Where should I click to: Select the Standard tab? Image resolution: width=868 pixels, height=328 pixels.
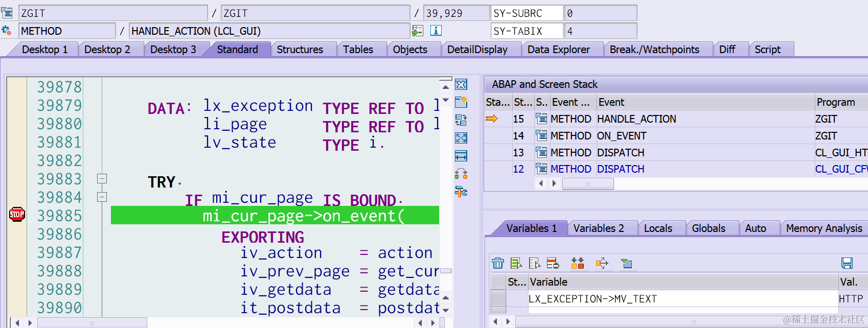click(x=237, y=50)
